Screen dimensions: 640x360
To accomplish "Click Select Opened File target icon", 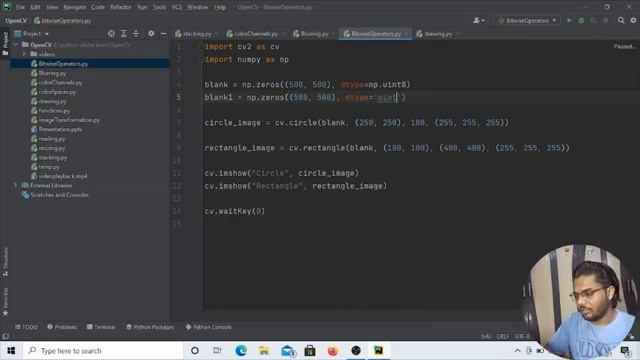I will tap(111, 33).
